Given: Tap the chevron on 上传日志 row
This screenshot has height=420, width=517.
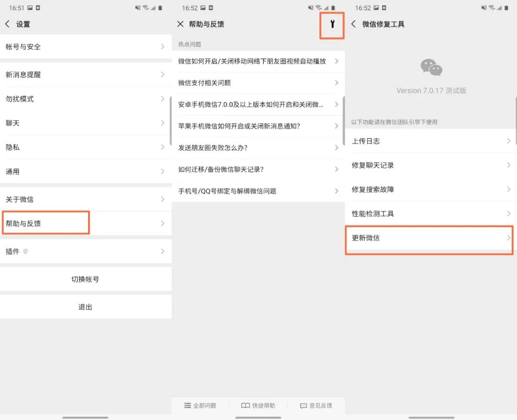Looking at the screenshot, I should (x=509, y=141).
